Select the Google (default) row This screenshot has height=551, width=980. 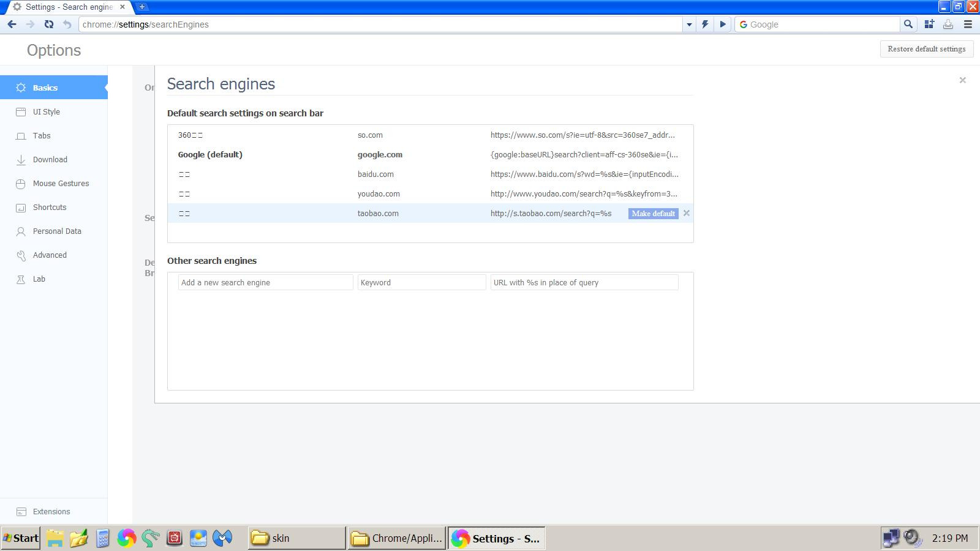point(430,154)
